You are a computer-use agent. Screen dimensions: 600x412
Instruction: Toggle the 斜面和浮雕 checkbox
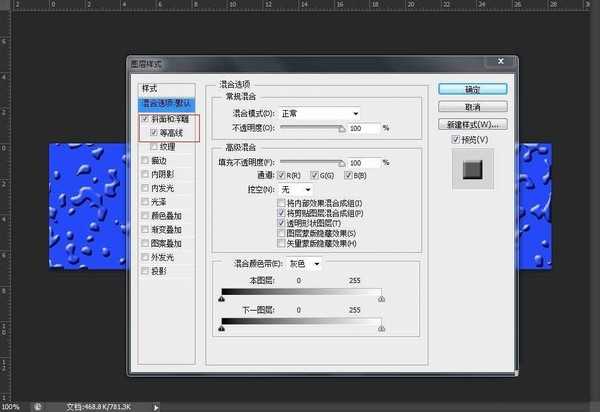point(145,119)
